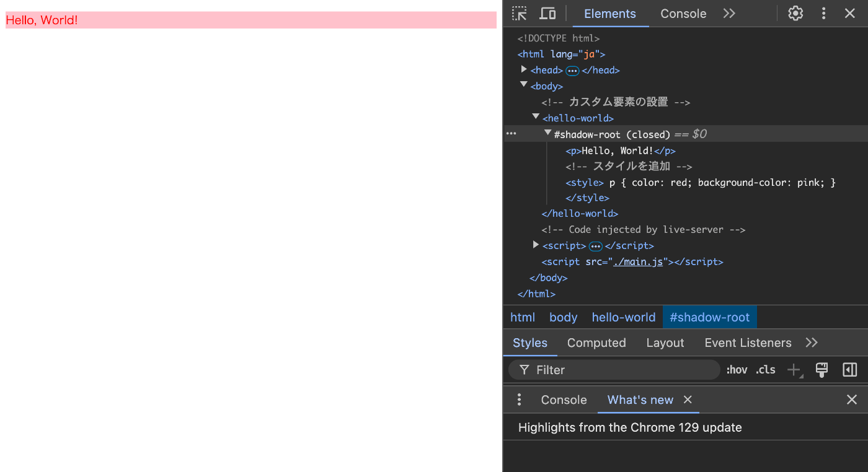Select the html lang="ja" line
Screen dimensions: 868x472
coord(561,54)
